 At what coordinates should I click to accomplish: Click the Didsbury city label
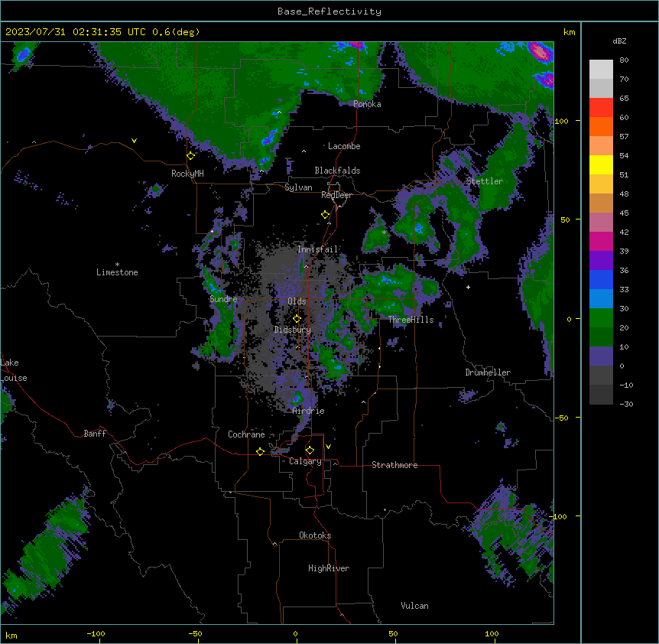(293, 330)
